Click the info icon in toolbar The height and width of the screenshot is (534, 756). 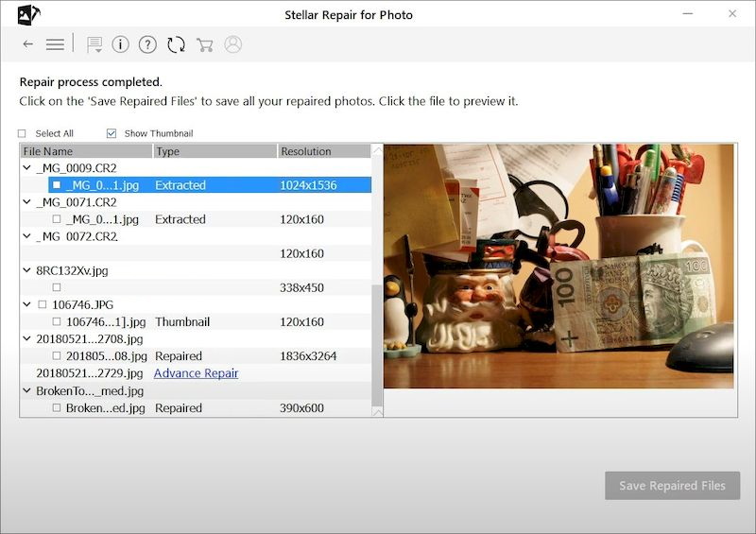[x=121, y=44]
